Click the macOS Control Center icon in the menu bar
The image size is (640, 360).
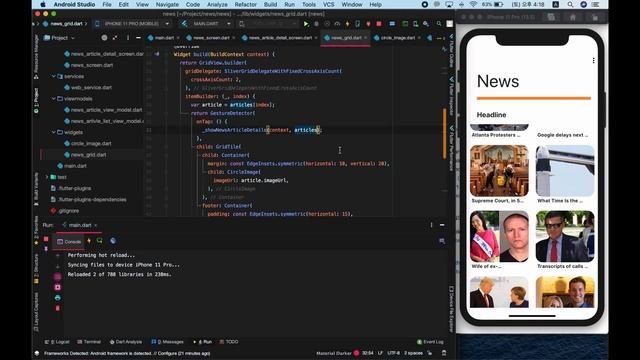pos(595,4)
